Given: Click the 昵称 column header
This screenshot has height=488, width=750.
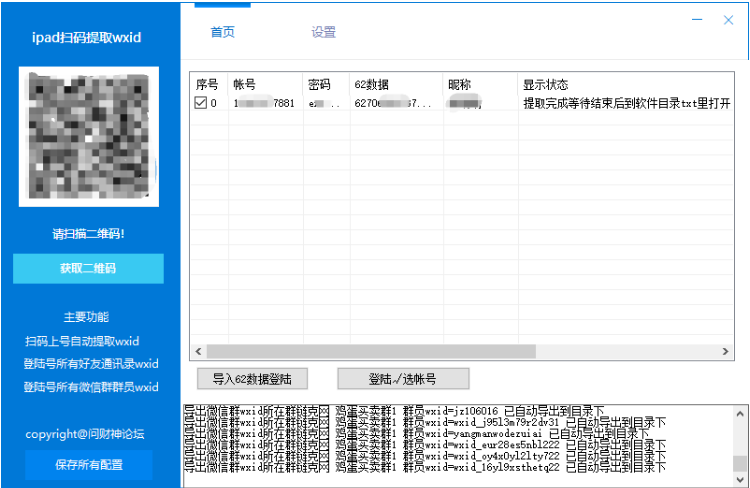Looking at the screenshot, I should click(x=481, y=85).
